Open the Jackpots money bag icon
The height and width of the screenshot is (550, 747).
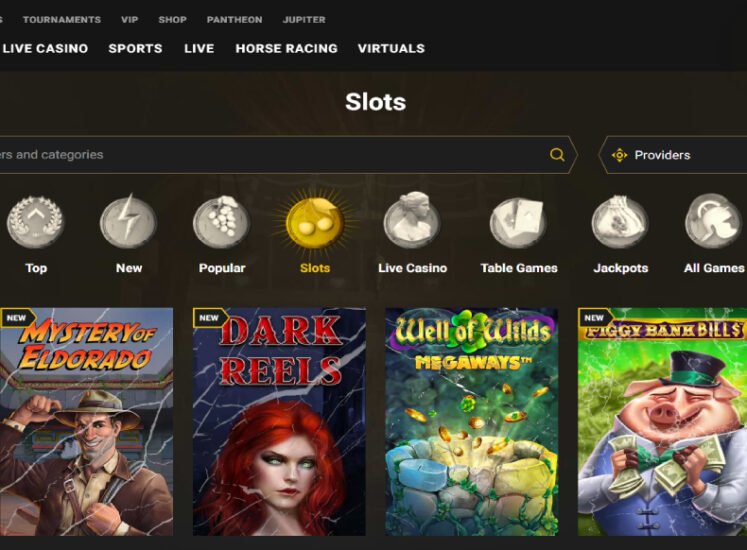(x=620, y=222)
